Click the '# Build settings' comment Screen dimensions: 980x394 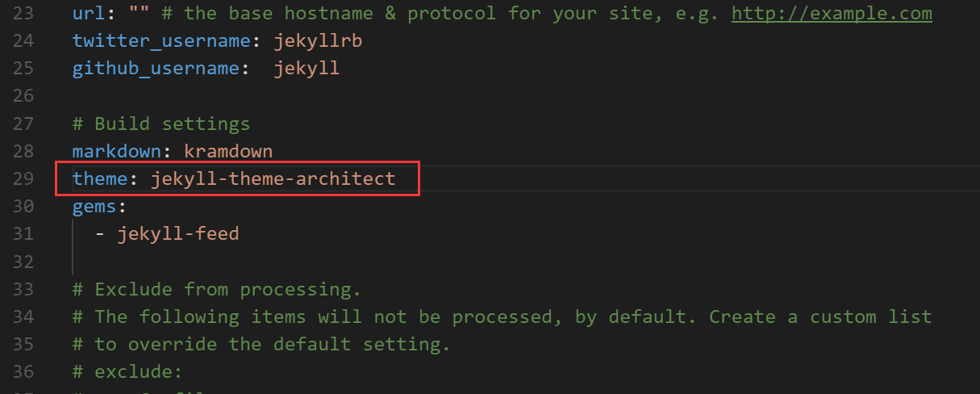[x=161, y=124]
